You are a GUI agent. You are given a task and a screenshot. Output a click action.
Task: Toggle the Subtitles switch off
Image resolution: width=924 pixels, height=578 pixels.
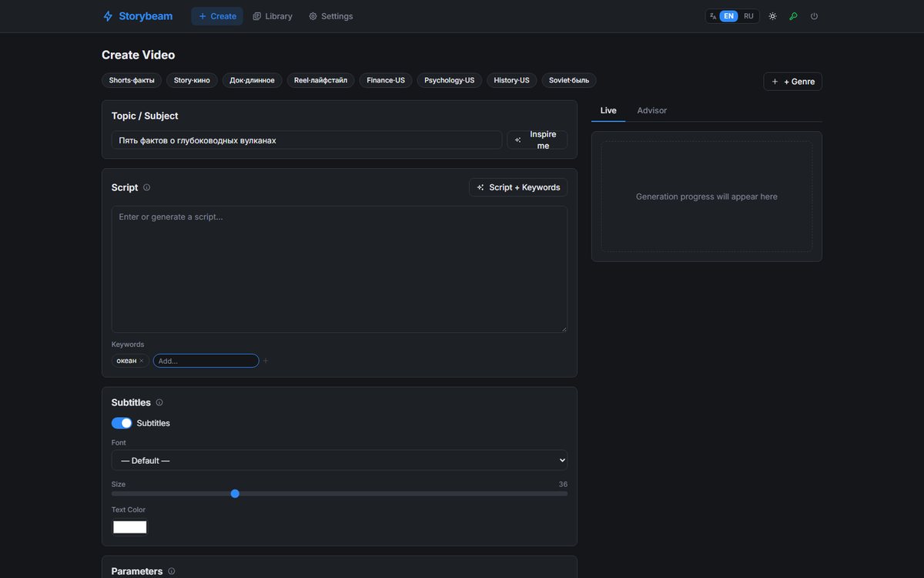122,423
